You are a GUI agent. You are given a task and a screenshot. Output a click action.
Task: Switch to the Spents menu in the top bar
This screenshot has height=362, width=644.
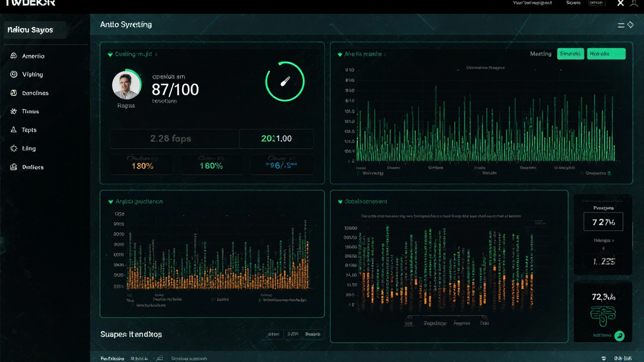point(574,3)
